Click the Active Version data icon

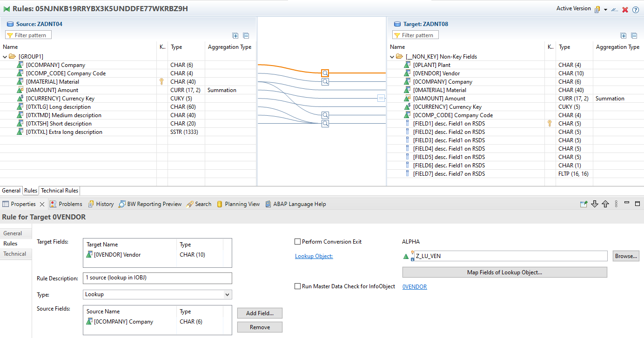(597, 9)
